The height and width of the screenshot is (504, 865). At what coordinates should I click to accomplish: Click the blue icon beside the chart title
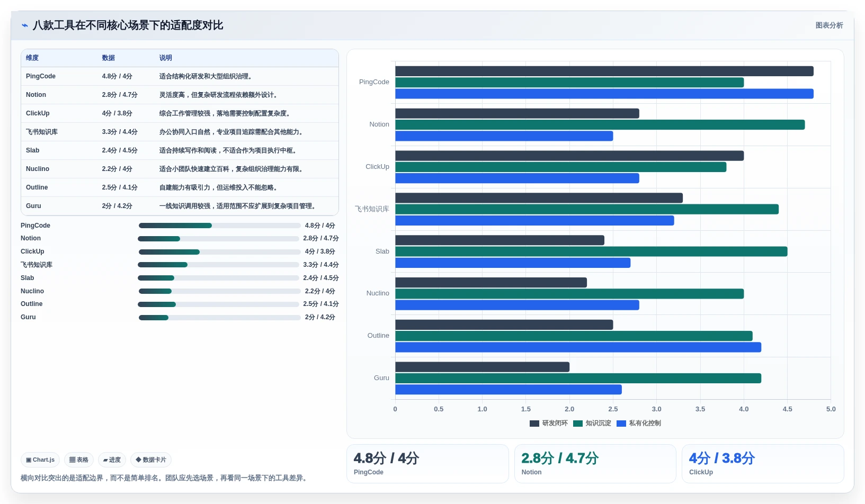pyautogui.click(x=25, y=25)
